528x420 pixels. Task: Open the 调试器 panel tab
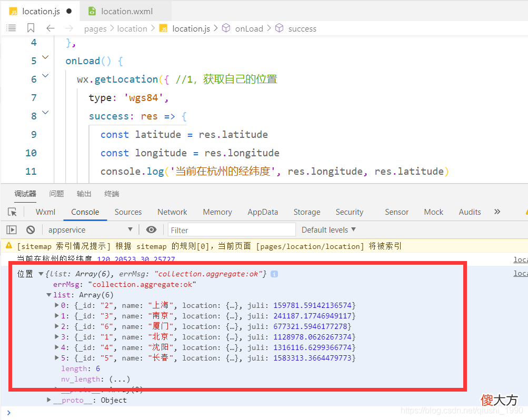coord(25,194)
